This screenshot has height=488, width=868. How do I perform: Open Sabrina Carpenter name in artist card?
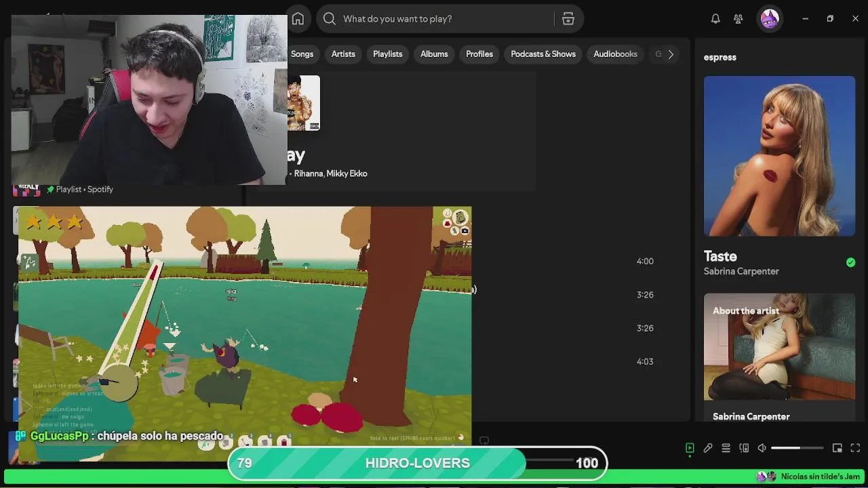click(x=751, y=416)
